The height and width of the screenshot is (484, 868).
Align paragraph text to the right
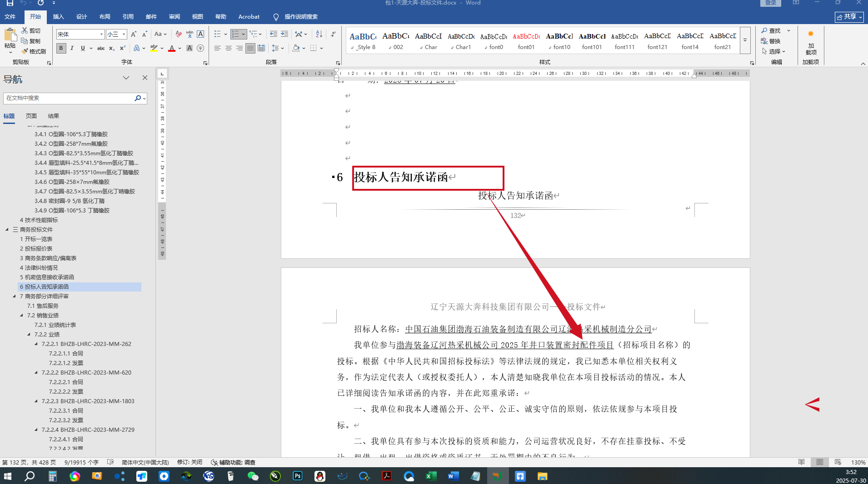[x=239, y=48]
